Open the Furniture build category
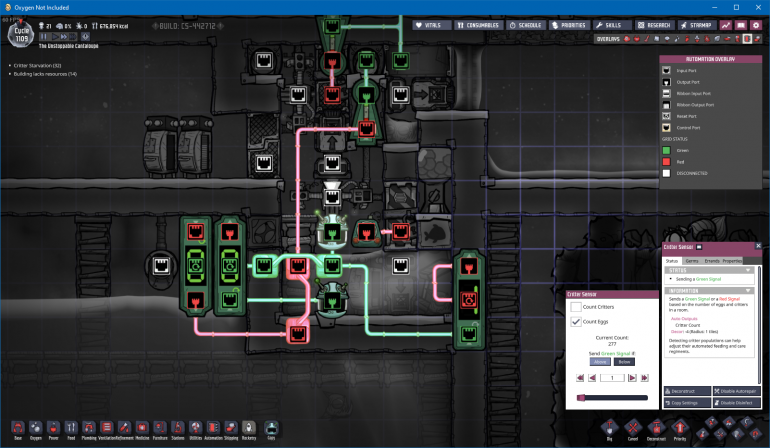 160,428
